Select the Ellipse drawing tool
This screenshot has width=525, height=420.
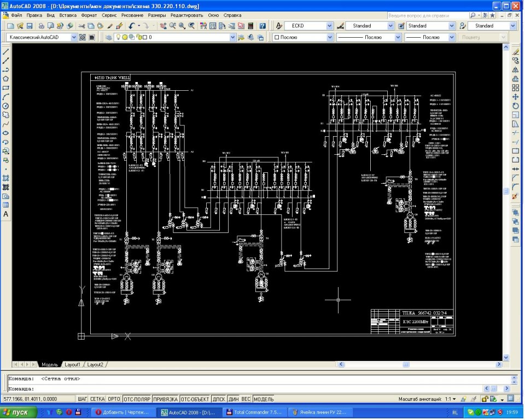(x=5, y=133)
